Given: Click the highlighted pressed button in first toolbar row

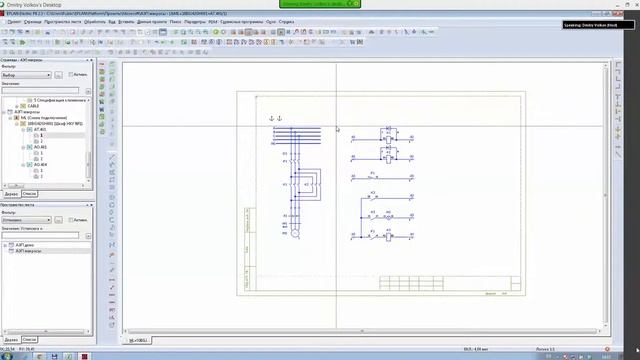Looking at the screenshot, I should [281, 32].
